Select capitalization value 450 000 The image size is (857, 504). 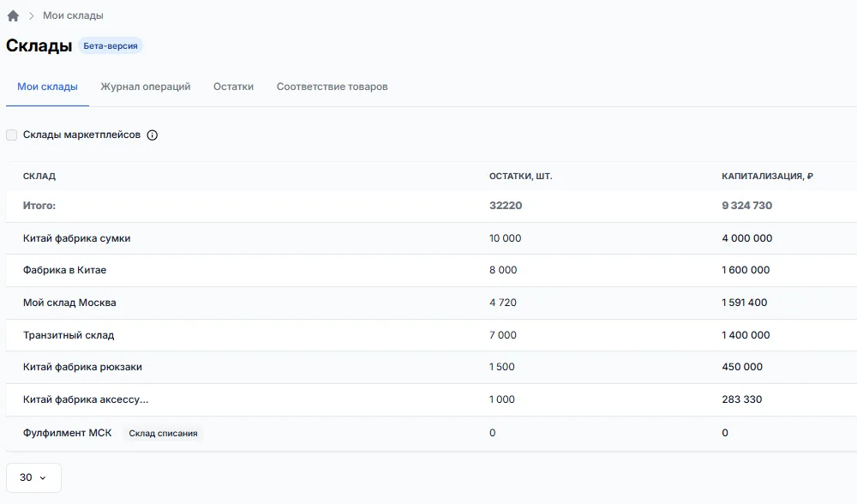coord(741,367)
